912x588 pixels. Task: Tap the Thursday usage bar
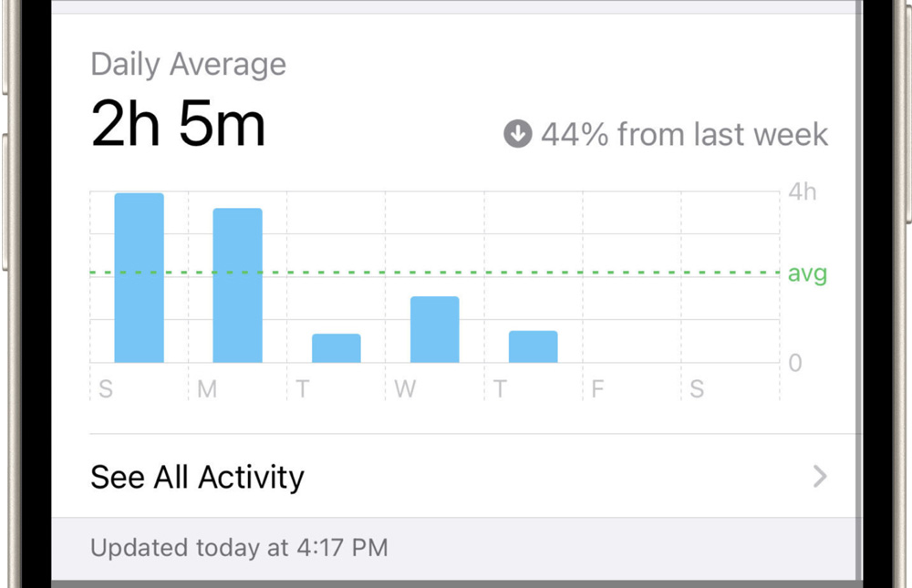click(x=533, y=346)
